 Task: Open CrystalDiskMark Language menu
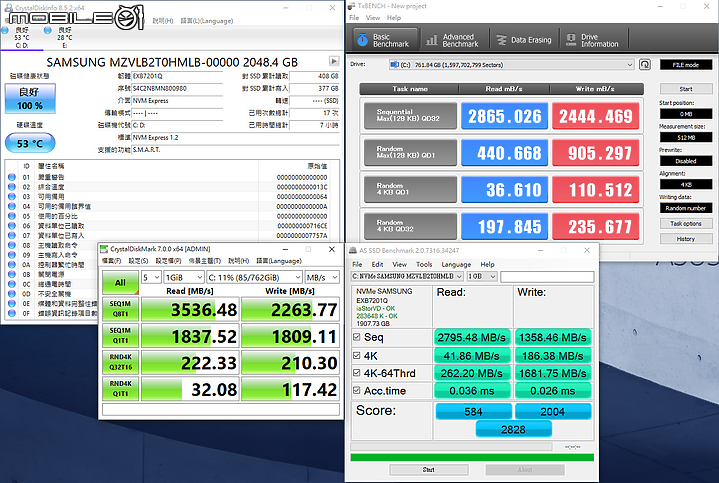[279, 261]
